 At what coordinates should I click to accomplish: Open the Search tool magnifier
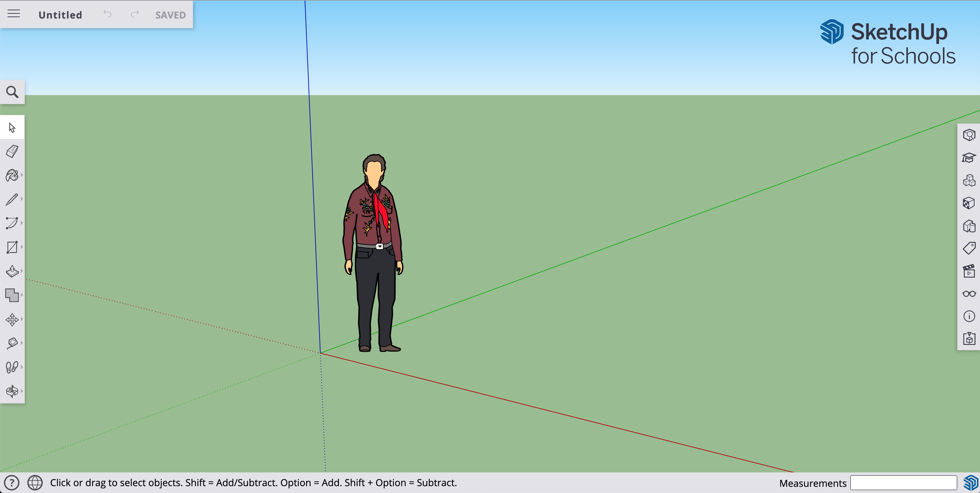coord(12,92)
